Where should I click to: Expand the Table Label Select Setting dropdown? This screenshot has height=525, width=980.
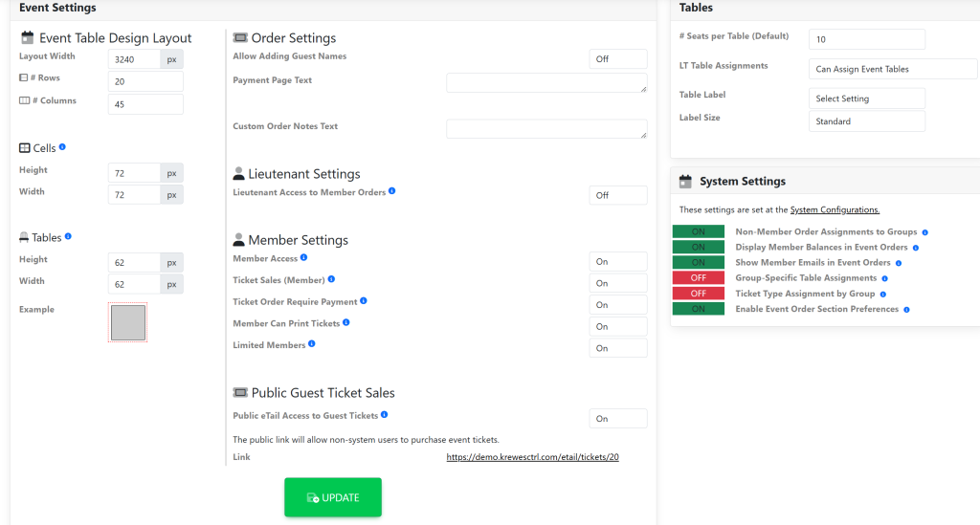(x=866, y=98)
